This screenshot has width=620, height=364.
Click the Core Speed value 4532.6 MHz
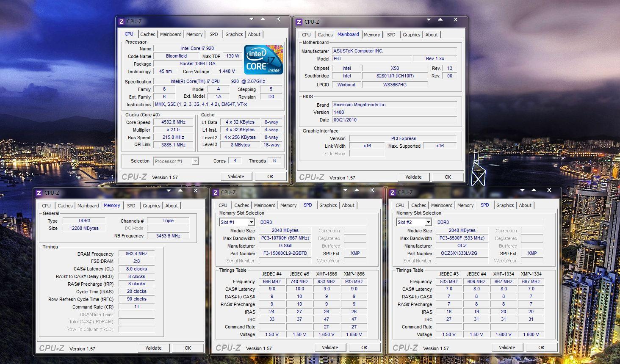pyautogui.click(x=173, y=122)
